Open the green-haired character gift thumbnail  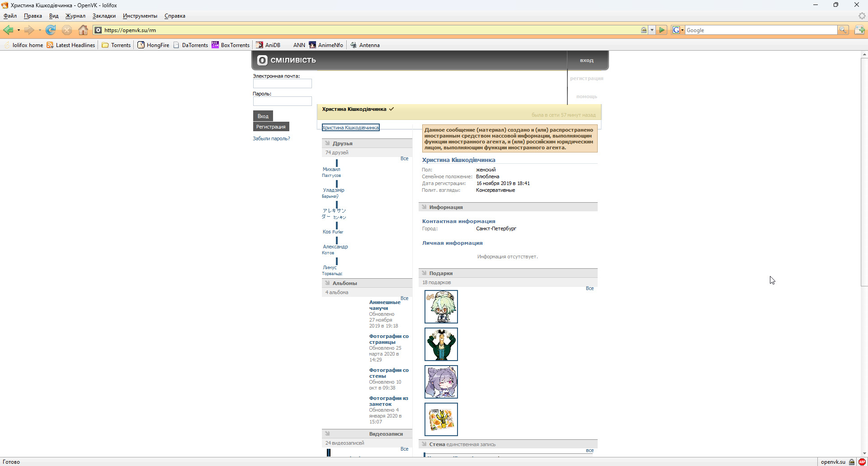click(x=441, y=307)
